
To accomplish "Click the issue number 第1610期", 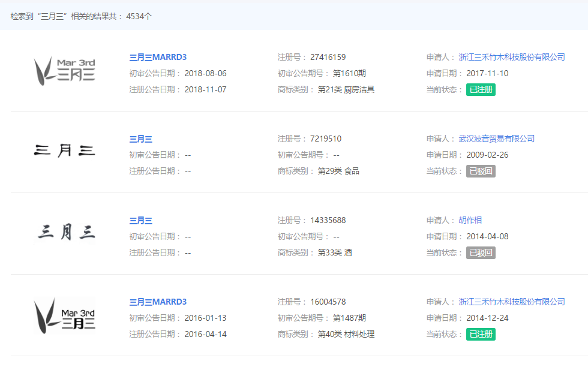I will tap(349, 74).
